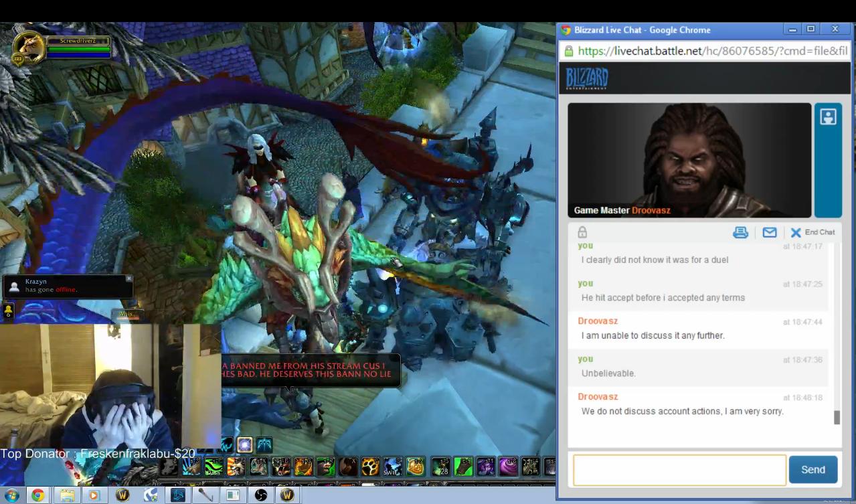Click the level badge on the player portrait
856x504 pixels.
tap(18, 59)
